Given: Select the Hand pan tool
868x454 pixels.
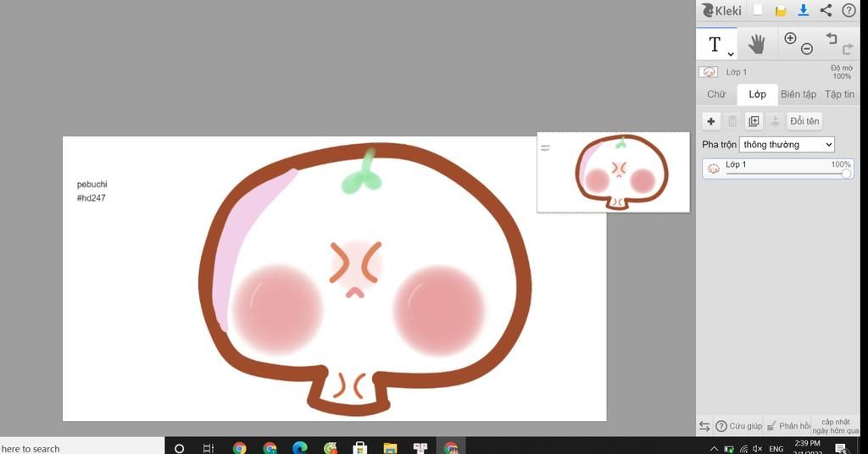Looking at the screenshot, I should click(756, 44).
